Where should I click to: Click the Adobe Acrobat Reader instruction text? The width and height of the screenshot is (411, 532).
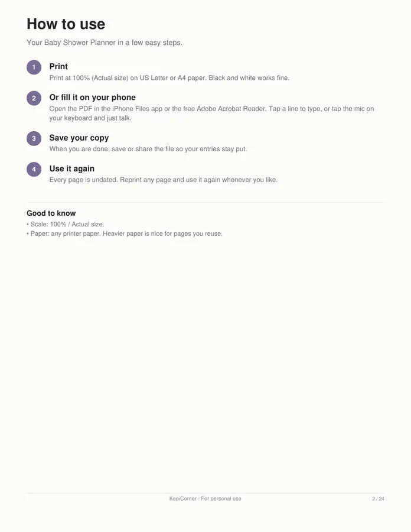[x=212, y=109]
